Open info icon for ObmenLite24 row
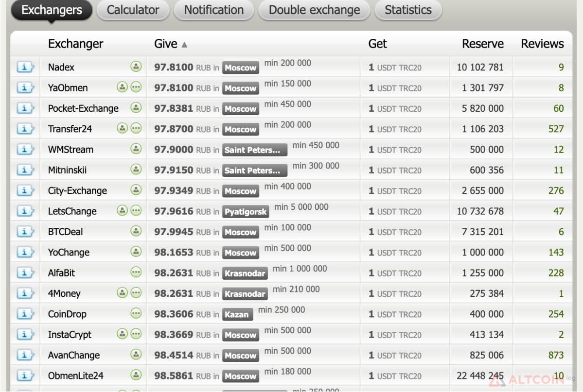Screen dimensions: 583x392 pyautogui.click(x=25, y=375)
